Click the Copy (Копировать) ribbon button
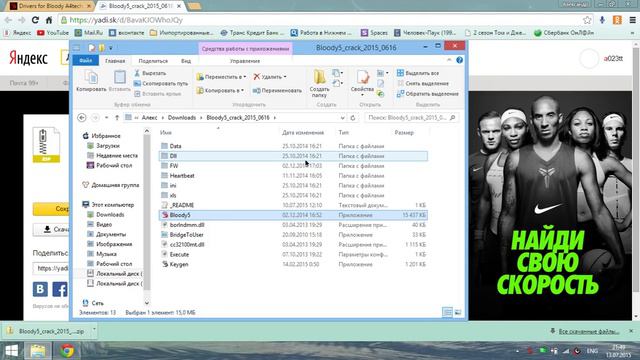640x360 pixels. [x=91, y=81]
